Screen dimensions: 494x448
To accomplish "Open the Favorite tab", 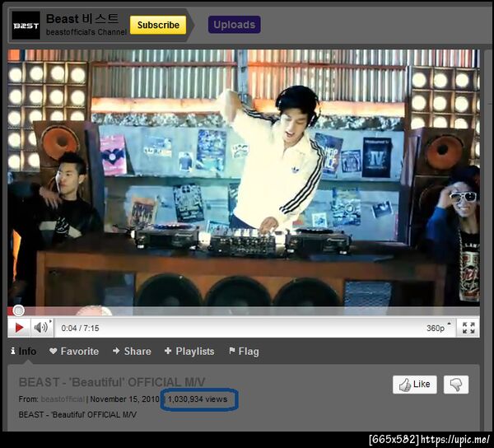I will coord(74,352).
